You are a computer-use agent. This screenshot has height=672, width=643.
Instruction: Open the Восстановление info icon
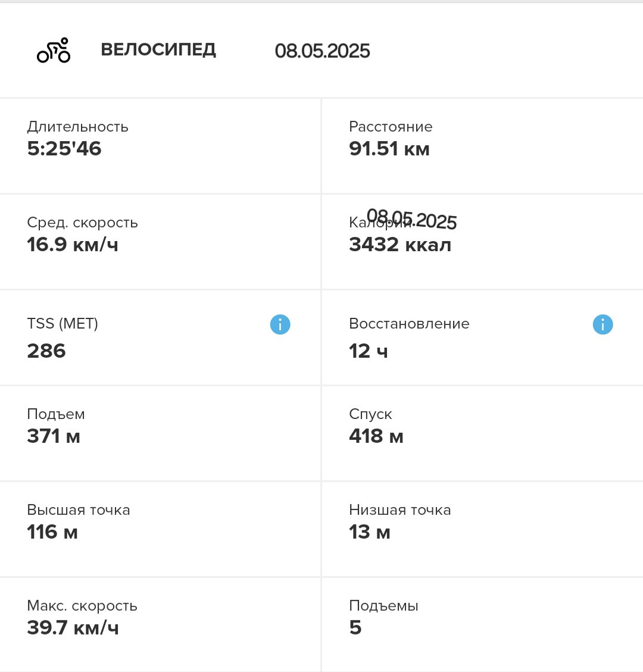click(603, 324)
